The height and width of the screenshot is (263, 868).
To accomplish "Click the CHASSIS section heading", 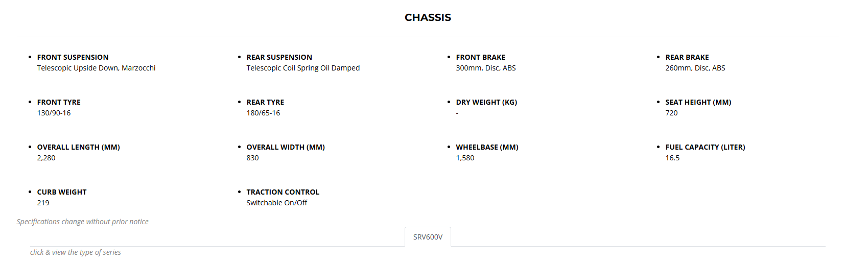I will click(x=428, y=17).
